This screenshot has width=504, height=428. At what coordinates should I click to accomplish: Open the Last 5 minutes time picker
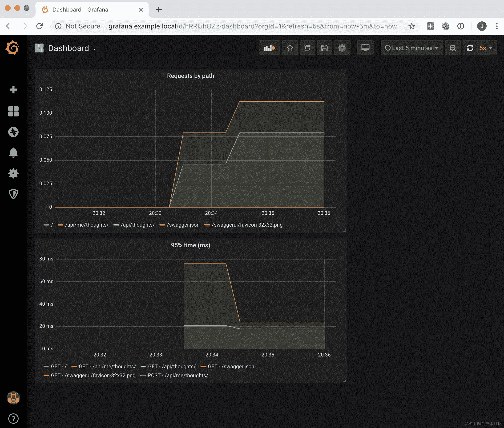[x=412, y=48]
